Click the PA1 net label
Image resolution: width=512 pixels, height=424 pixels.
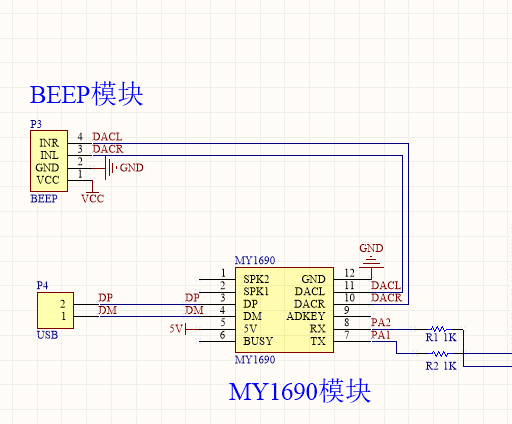point(381,335)
